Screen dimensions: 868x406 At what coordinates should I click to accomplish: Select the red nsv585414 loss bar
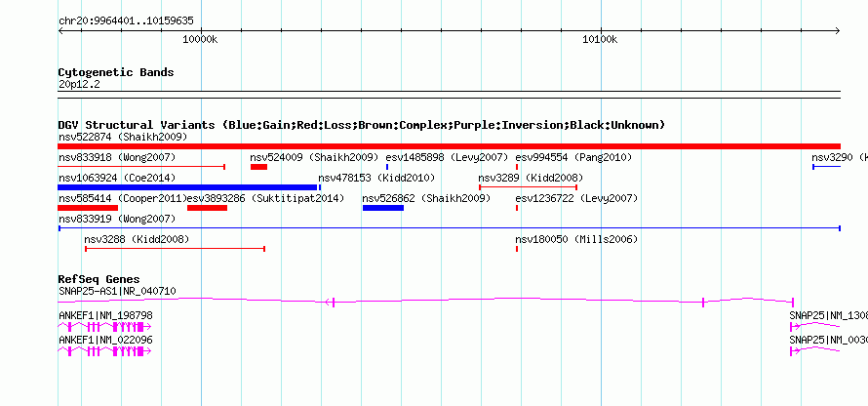(x=88, y=208)
